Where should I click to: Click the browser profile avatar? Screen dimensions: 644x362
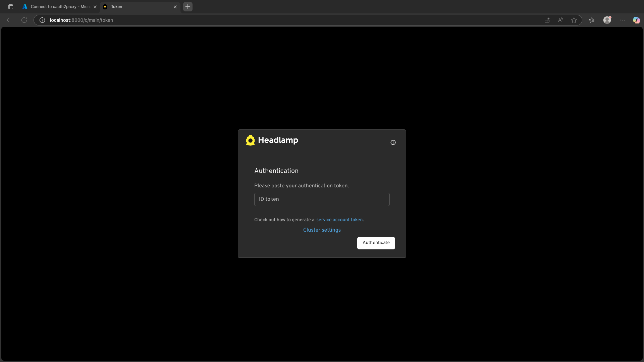(x=607, y=20)
